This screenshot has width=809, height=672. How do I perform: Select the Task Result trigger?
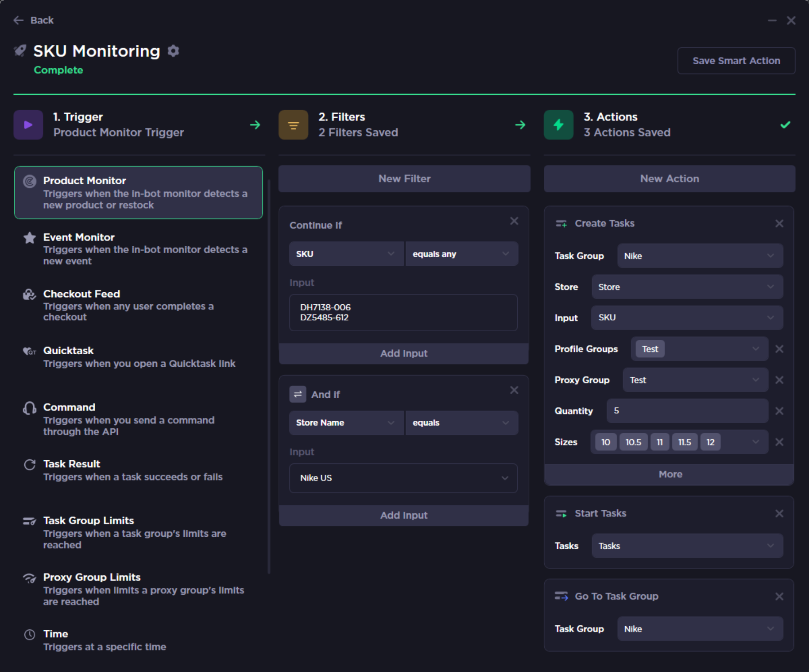(x=138, y=470)
